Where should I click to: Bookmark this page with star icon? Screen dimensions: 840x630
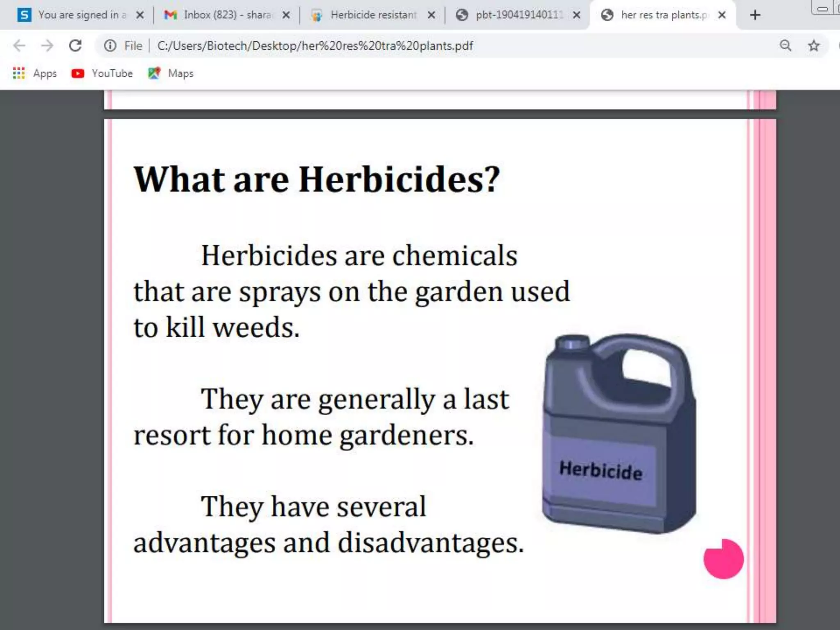[x=814, y=45]
